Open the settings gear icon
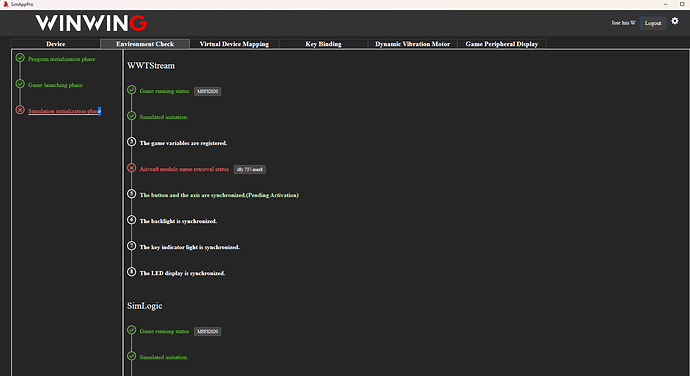 675,21
